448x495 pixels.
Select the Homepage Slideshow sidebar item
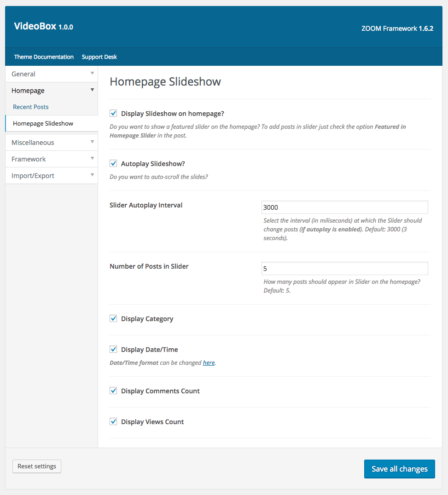coord(43,123)
